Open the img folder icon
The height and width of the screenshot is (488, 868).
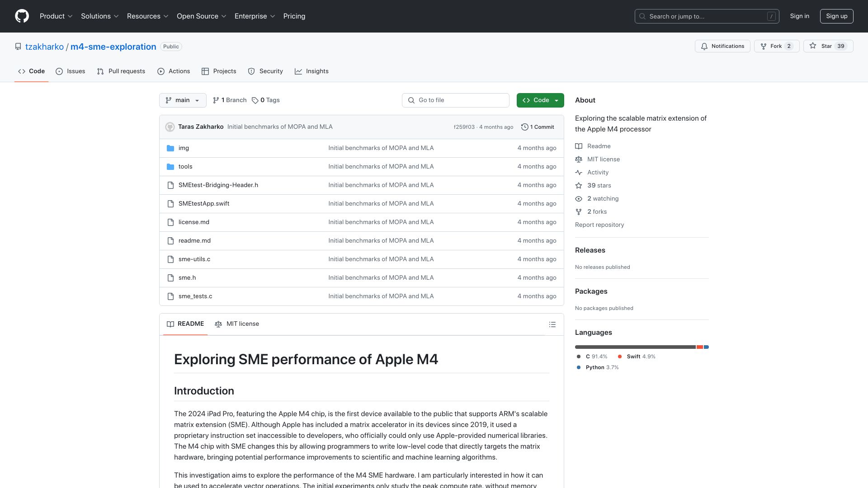(170, 148)
